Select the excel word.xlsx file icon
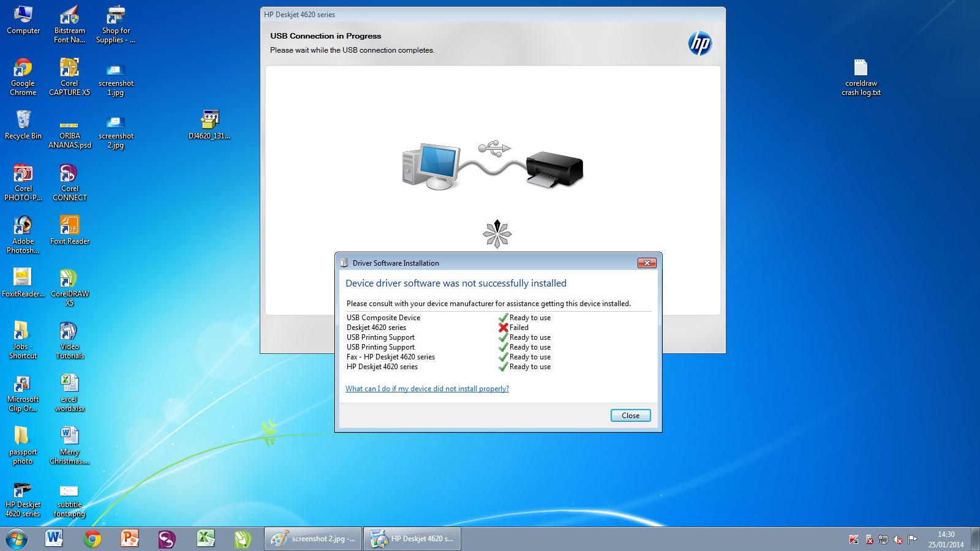This screenshot has height=551, width=980. coord(69,393)
